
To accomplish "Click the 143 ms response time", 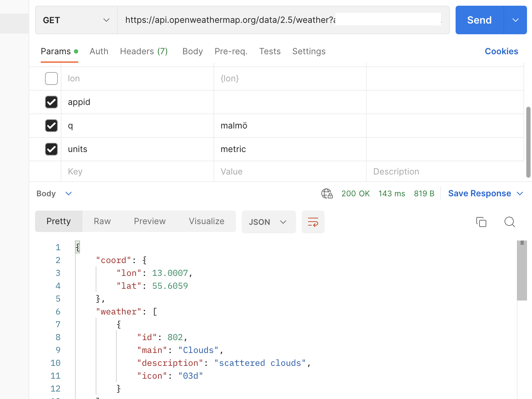I will [x=392, y=193].
